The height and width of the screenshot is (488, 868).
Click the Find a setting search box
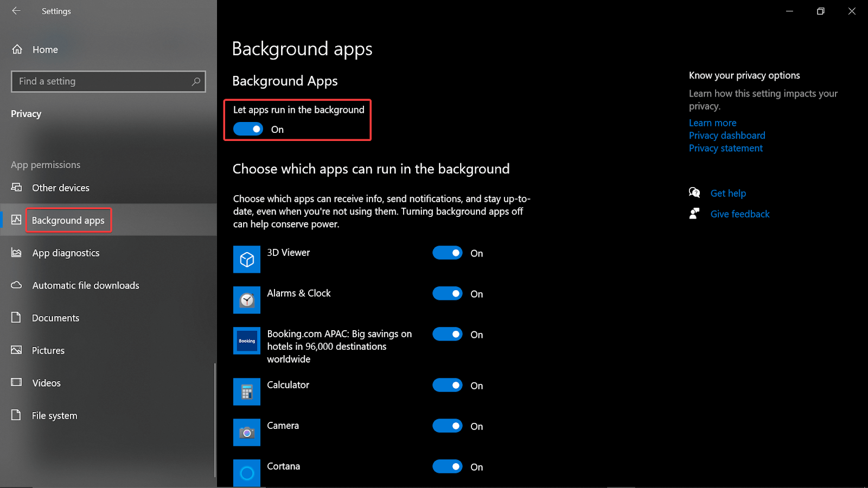100,81
